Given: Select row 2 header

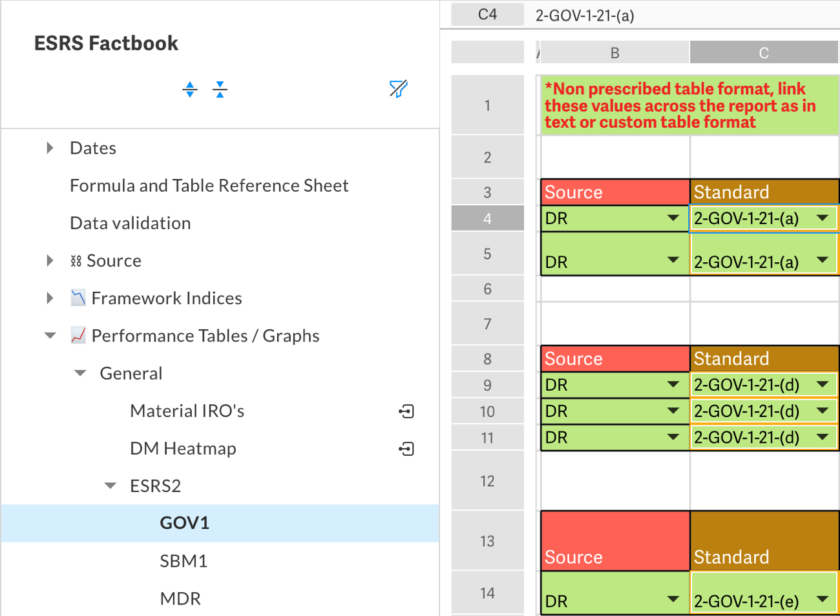Looking at the screenshot, I should point(487,157).
